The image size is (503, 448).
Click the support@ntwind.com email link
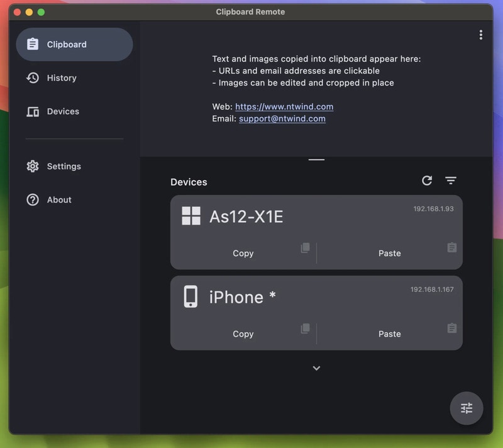pos(282,119)
